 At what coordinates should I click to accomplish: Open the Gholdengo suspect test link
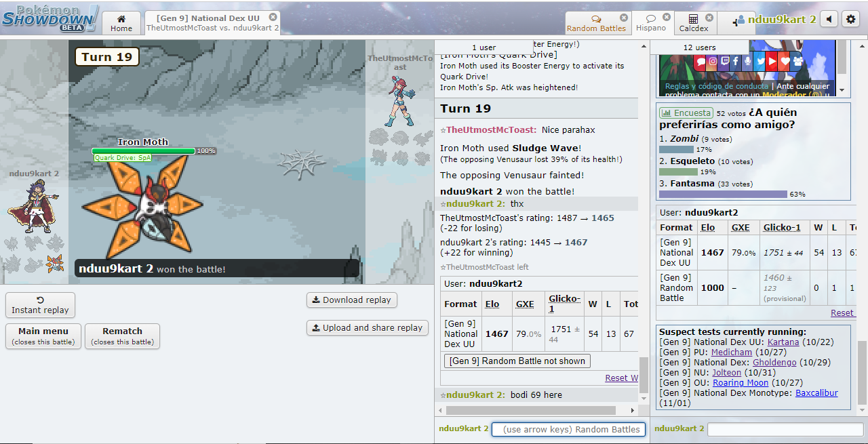coord(775,363)
